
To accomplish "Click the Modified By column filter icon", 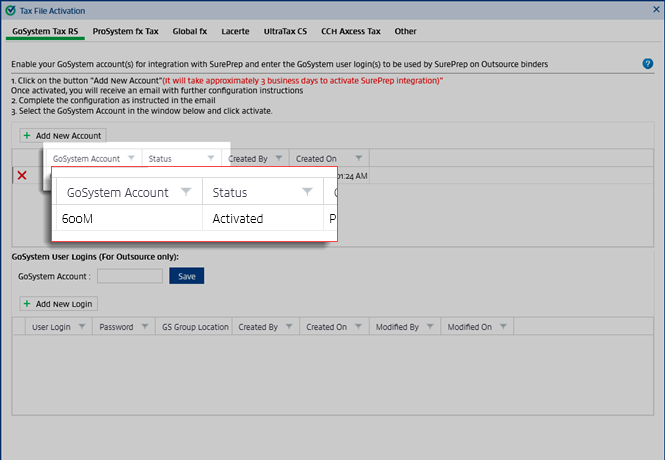I will point(430,327).
